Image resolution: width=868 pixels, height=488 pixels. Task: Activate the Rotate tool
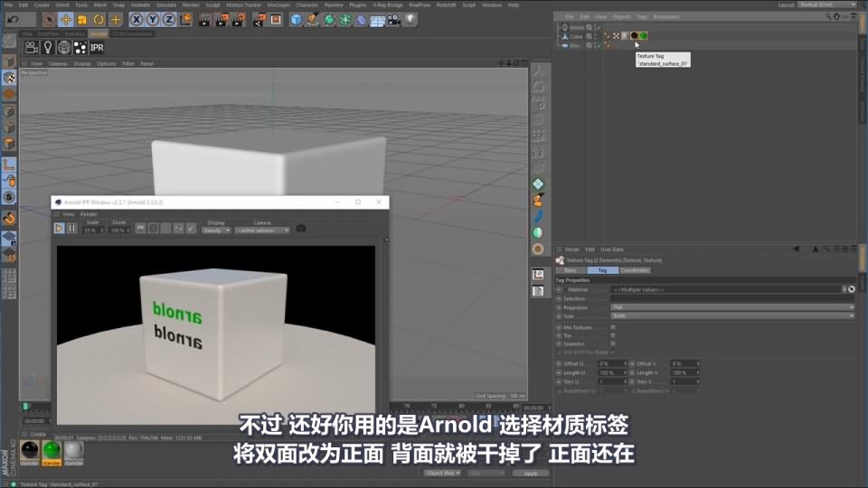[x=99, y=20]
